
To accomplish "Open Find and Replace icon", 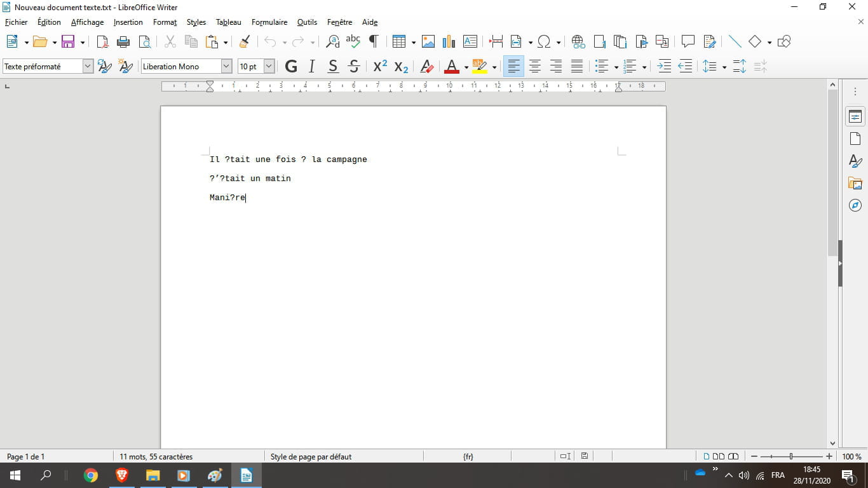I will tap(332, 42).
